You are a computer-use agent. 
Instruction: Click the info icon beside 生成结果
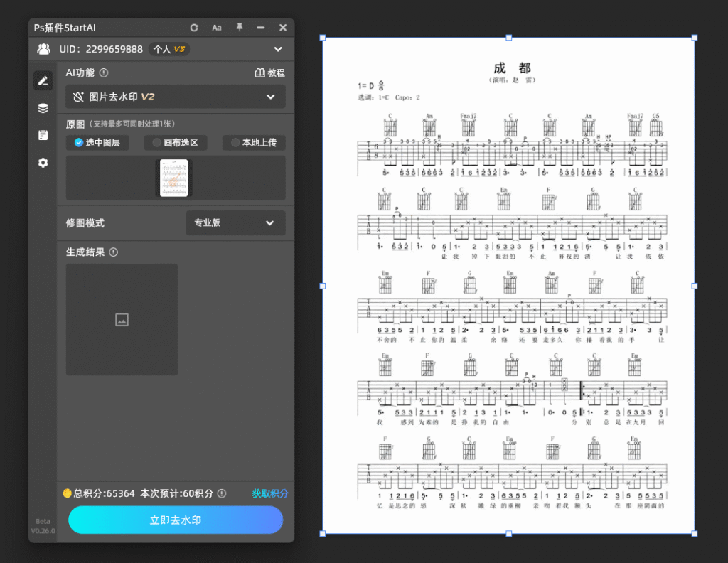113,252
